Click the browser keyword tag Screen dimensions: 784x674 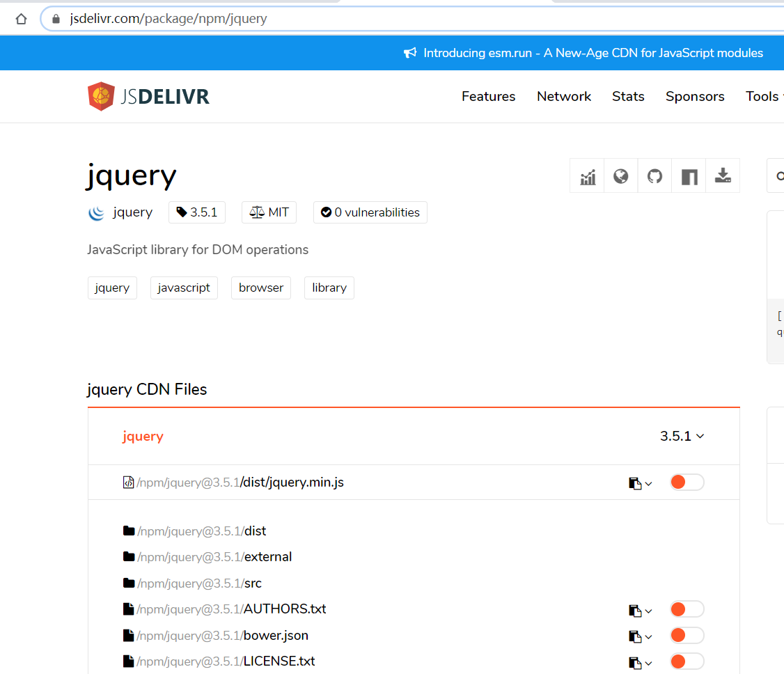coord(261,288)
